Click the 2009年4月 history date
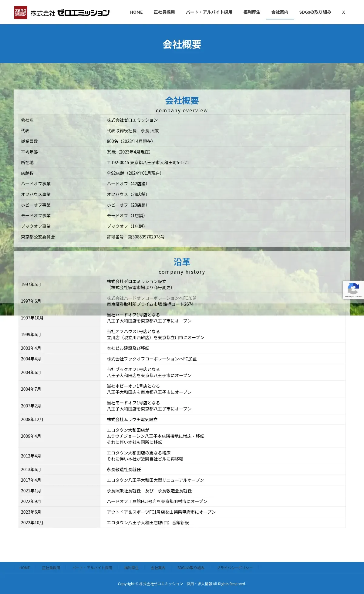364x594 pixels. coord(31,436)
